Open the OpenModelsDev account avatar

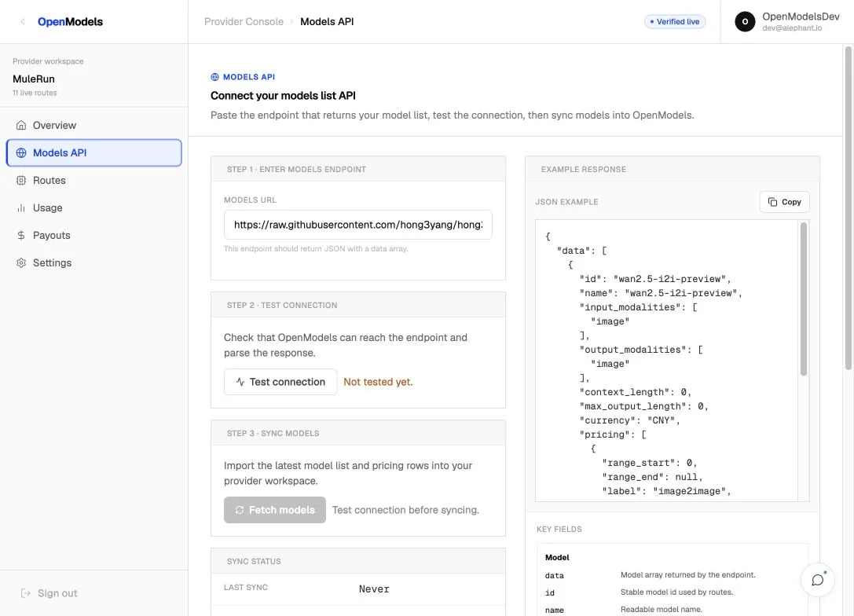(745, 22)
